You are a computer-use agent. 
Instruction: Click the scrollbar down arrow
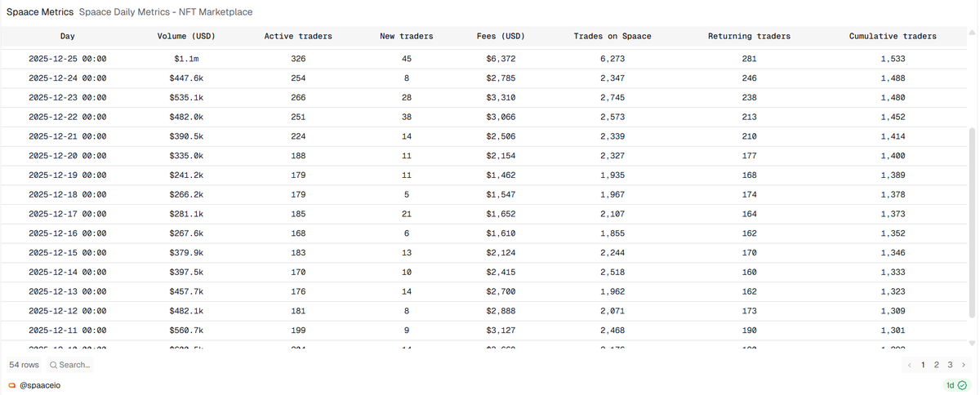click(x=972, y=344)
